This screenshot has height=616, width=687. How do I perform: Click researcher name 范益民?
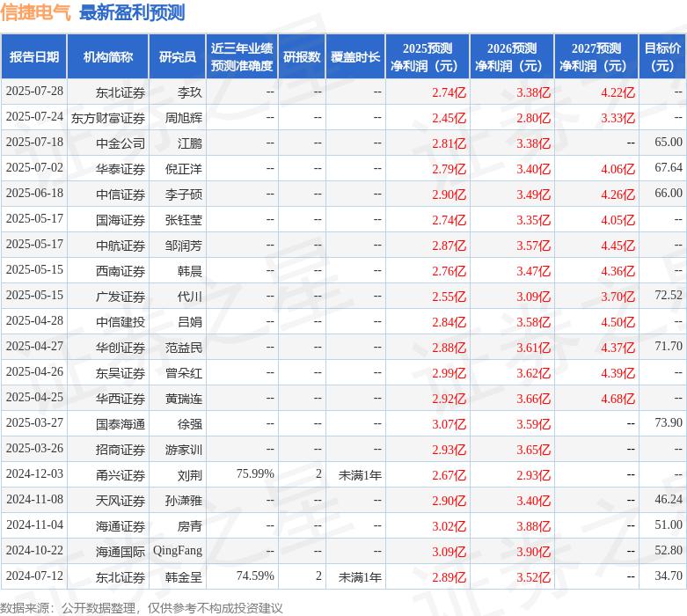click(184, 348)
